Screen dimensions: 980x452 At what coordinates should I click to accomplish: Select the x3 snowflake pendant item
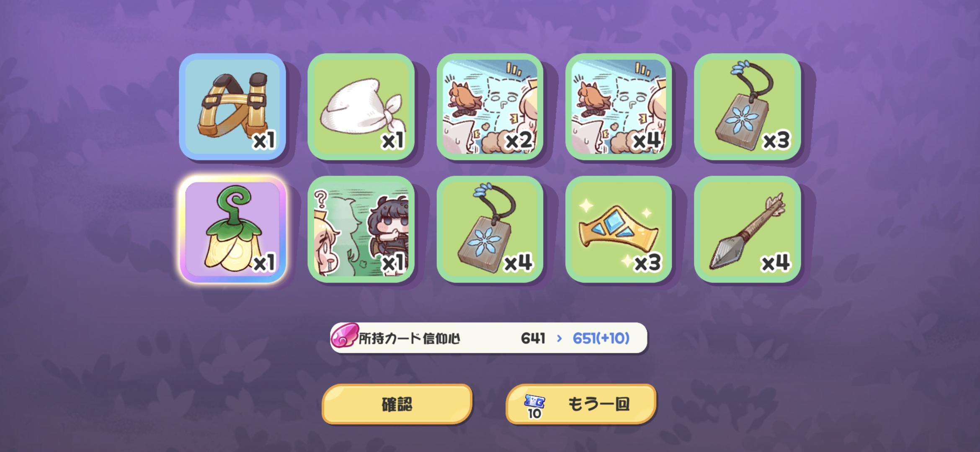pos(748,107)
